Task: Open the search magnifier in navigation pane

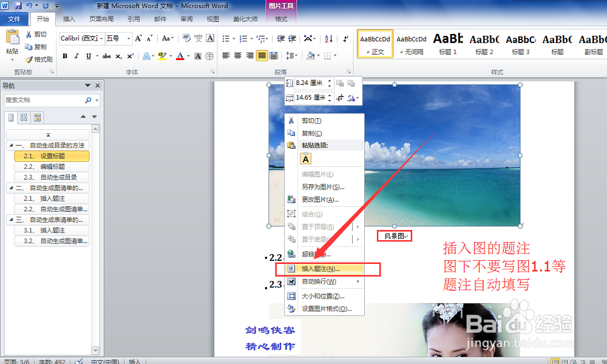Action: (88, 100)
